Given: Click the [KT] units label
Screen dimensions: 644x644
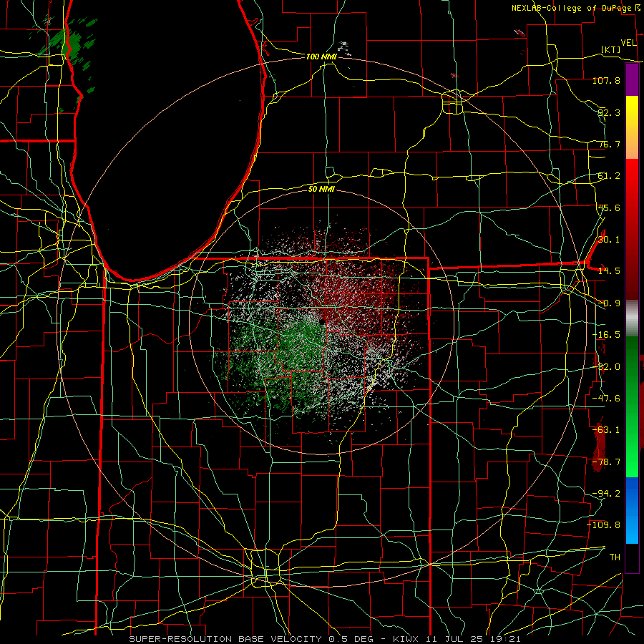Looking at the screenshot, I should 611,49.
